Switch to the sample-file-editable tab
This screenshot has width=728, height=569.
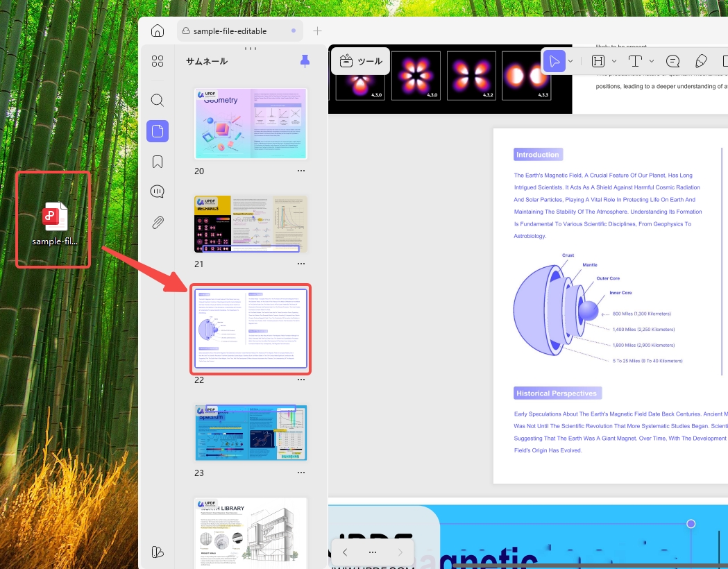(x=240, y=31)
